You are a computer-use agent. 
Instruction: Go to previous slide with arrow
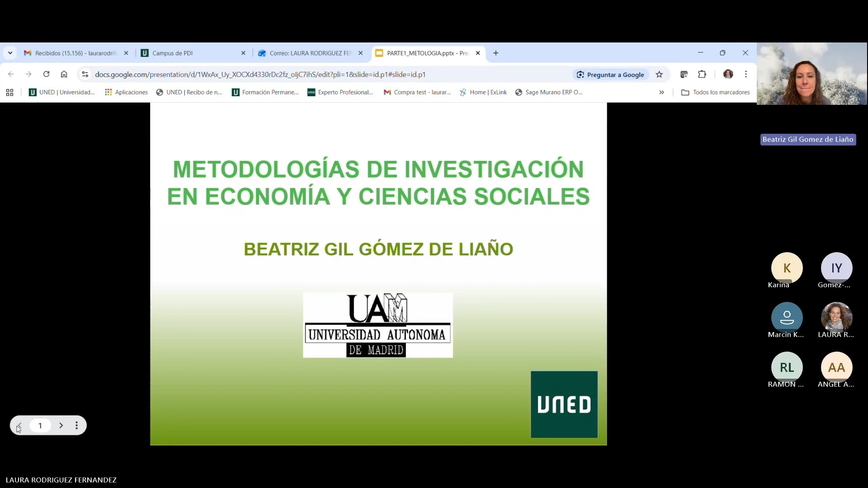pyautogui.click(x=19, y=425)
